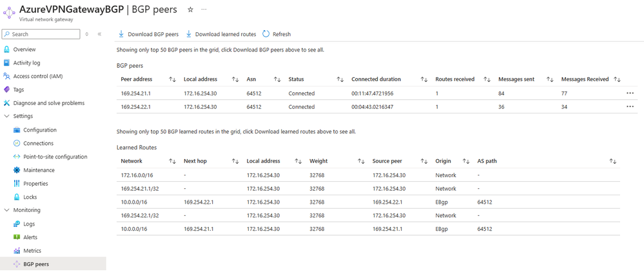Click the Connections icon under Settings
The image size is (644, 272).
[x=17, y=143]
